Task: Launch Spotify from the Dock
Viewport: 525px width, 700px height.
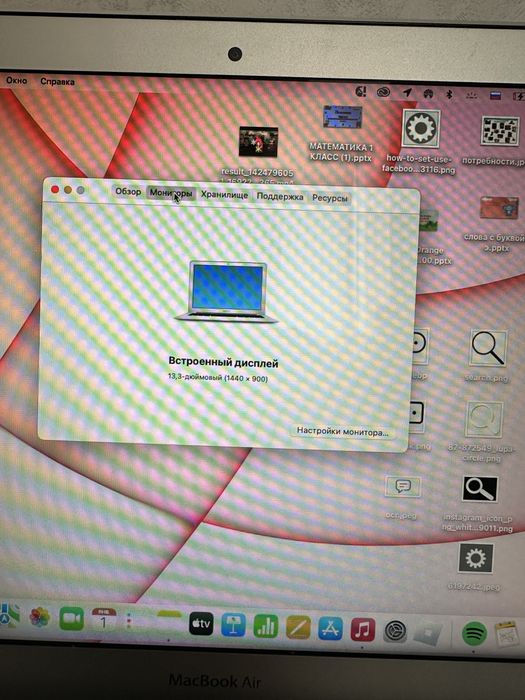Action: click(474, 633)
